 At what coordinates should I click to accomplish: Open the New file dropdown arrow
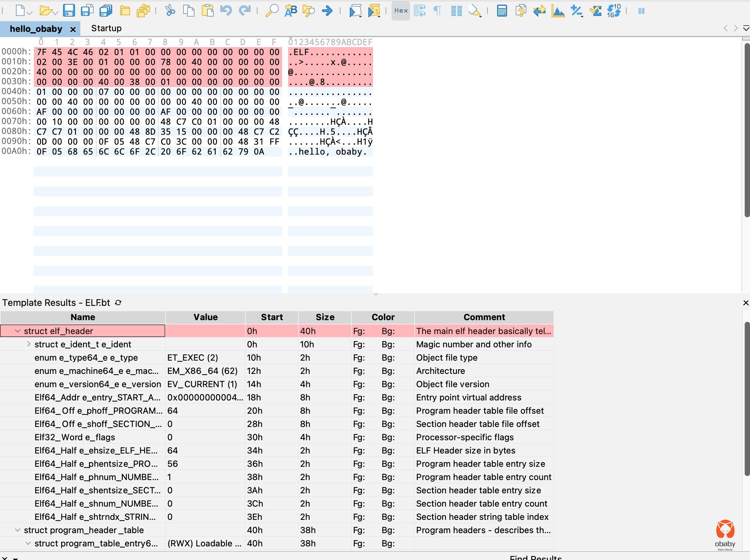click(x=30, y=13)
